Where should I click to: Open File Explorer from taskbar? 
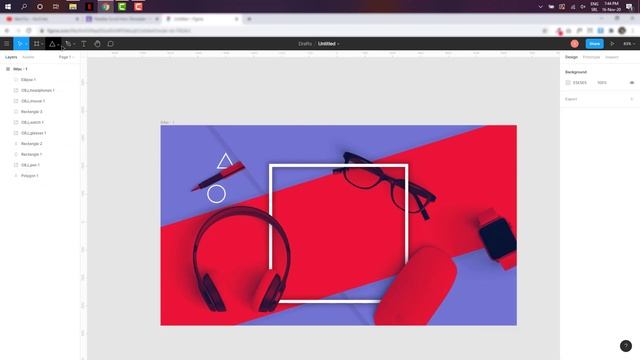pos(73,7)
